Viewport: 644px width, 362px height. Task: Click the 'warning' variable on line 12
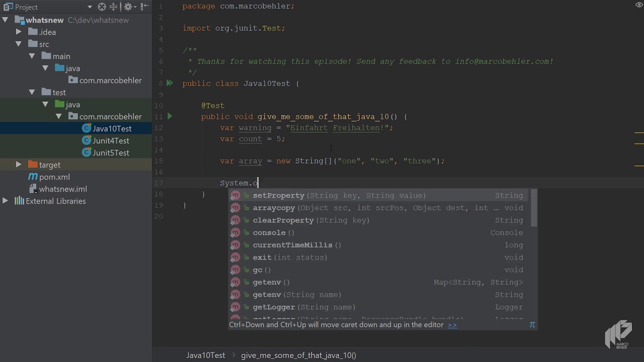point(255,128)
